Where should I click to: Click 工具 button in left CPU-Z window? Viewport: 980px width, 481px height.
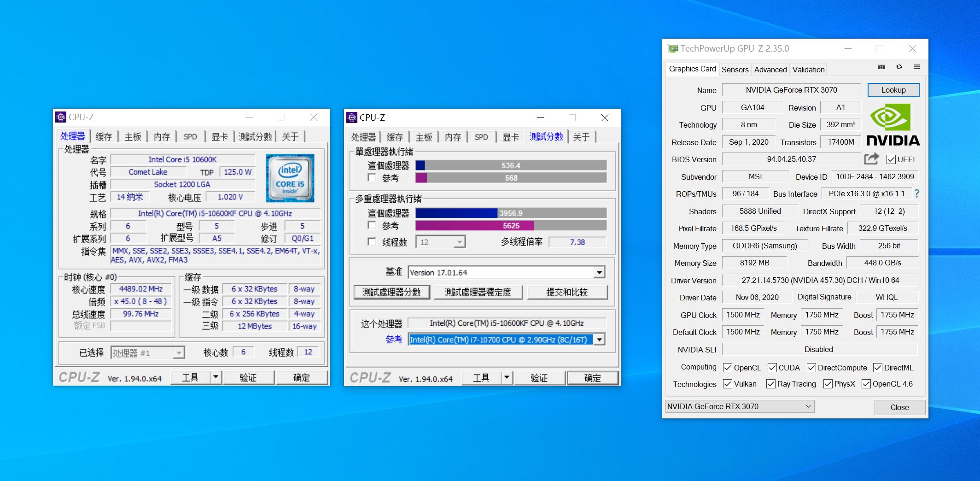coord(190,377)
